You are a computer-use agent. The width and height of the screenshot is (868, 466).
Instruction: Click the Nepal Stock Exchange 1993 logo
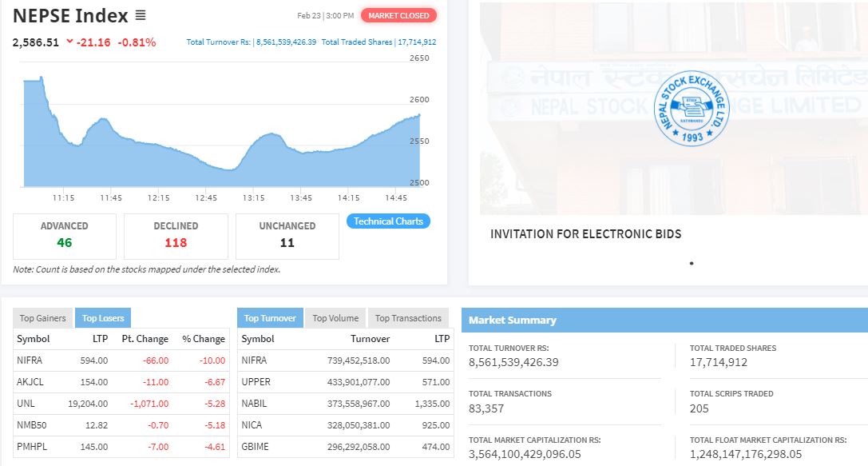point(692,109)
